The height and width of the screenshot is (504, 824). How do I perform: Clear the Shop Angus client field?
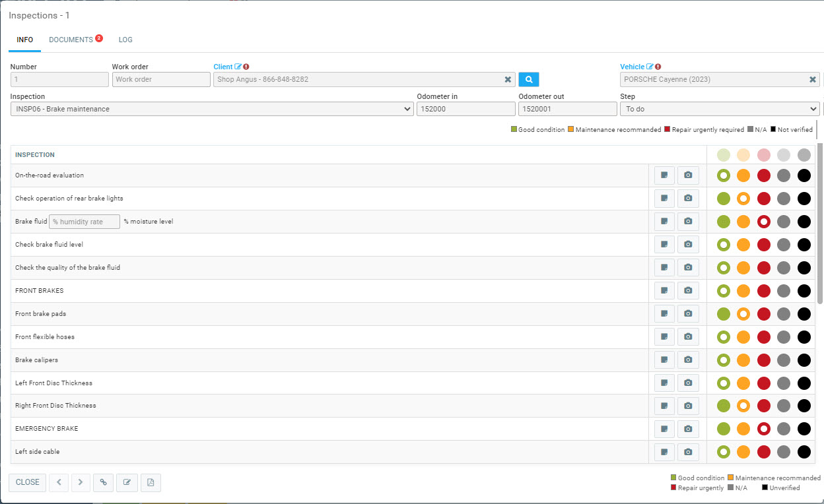508,79
